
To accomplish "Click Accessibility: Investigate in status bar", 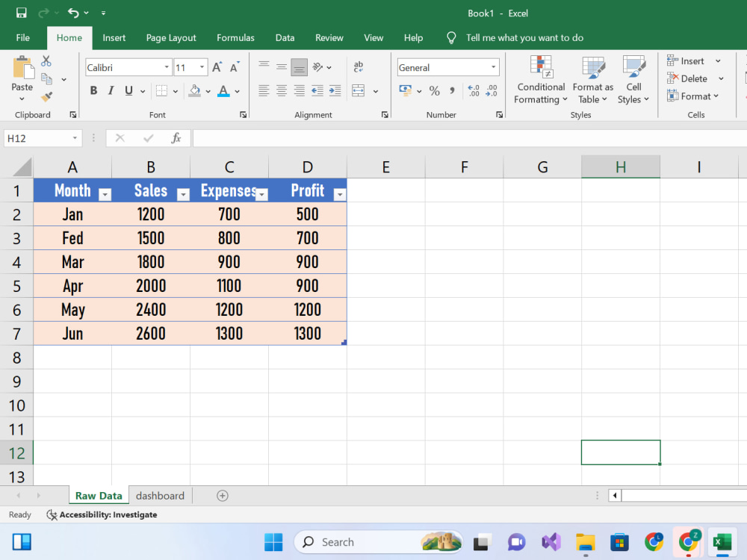I will pyautogui.click(x=102, y=514).
